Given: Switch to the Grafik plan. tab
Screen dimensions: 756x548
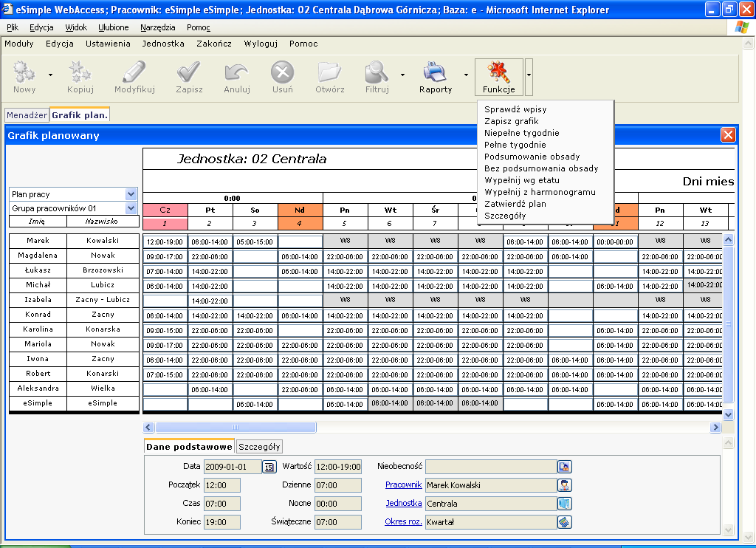Looking at the screenshot, I should [80, 114].
